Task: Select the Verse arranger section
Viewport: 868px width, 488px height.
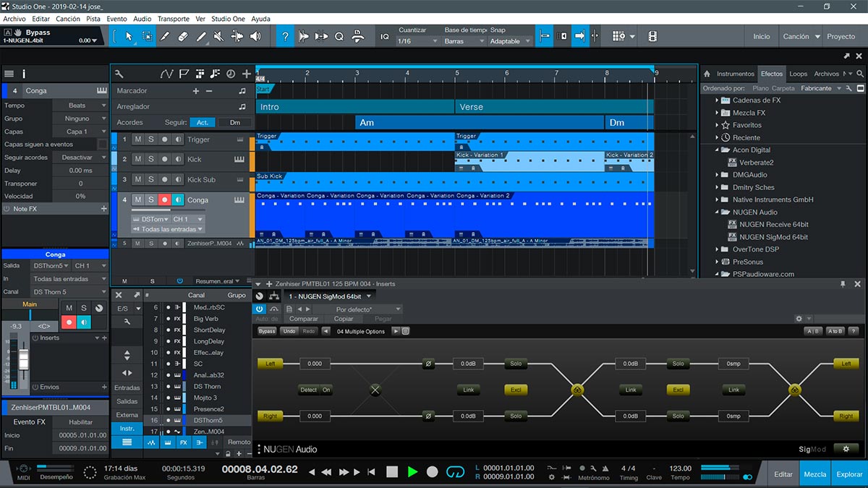Action: point(554,107)
